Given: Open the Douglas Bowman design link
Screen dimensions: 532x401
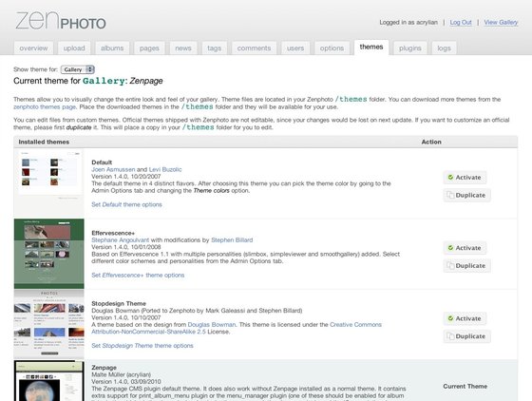Looking at the screenshot, I should 211,325.
